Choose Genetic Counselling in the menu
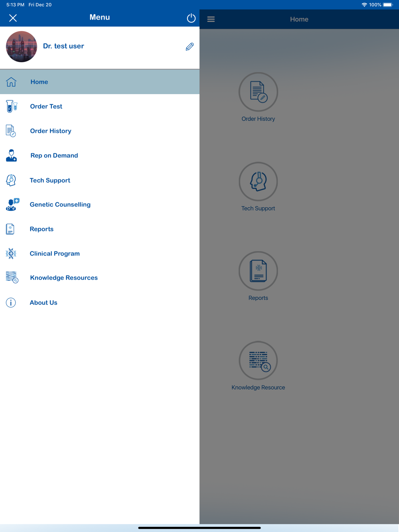The image size is (399, 532). coord(60,205)
